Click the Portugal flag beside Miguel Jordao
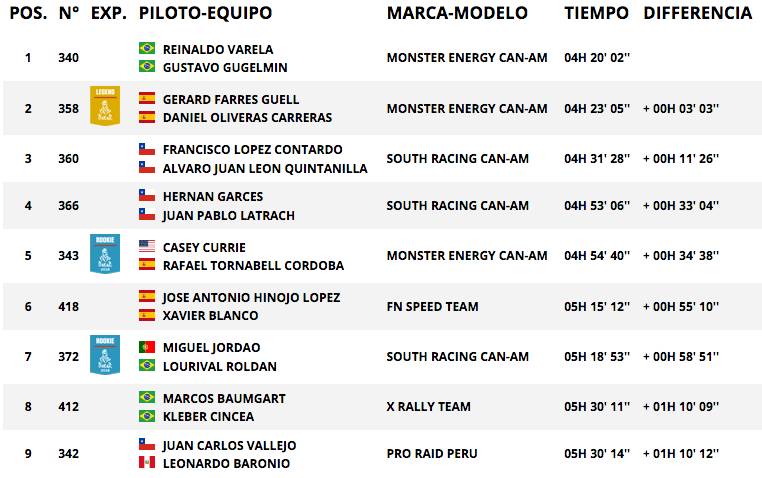This screenshot has width=762, height=478. tap(147, 346)
